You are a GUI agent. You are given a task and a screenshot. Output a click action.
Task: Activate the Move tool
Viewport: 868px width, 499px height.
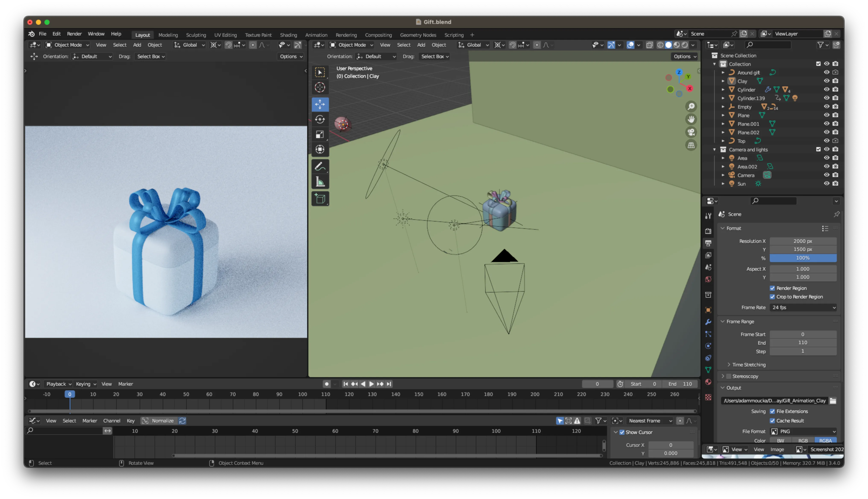[320, 104]
